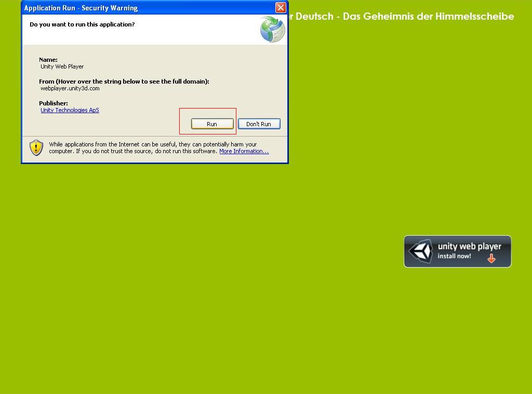Close the Security Warning dialog
This screenshot has height=394, width=532.
click(x=281, y=7)
